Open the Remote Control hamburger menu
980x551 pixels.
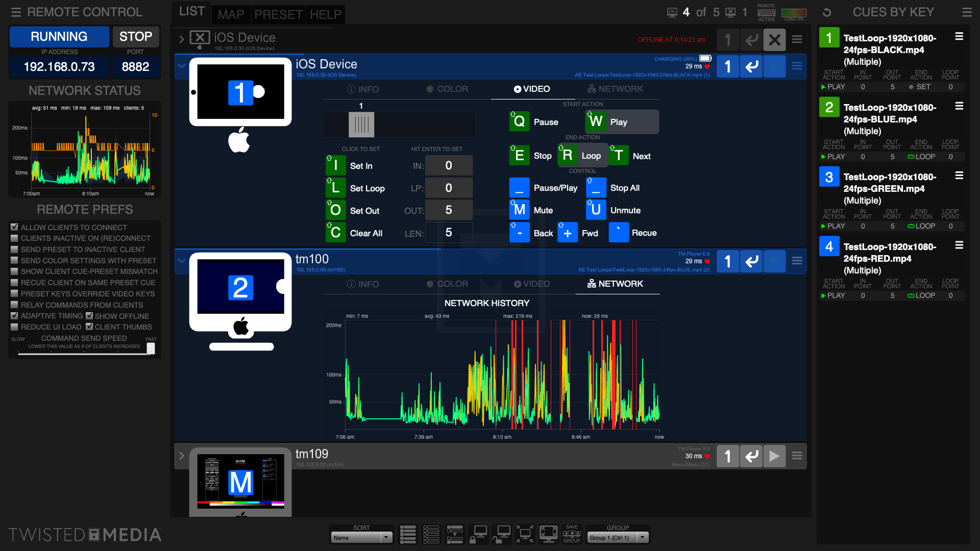click(16, 12)
